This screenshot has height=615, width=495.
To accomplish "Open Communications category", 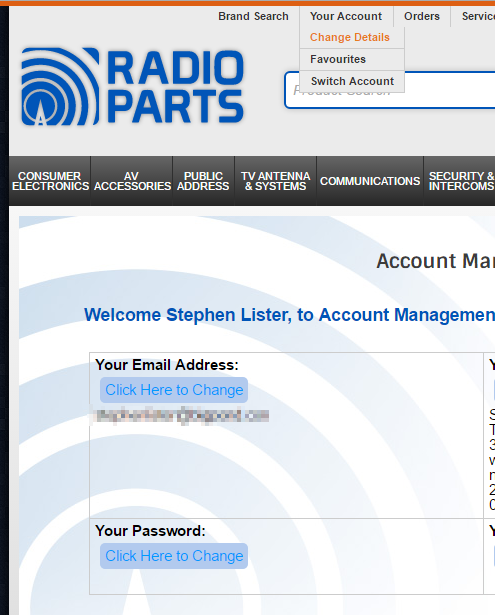I will (370, 181).
